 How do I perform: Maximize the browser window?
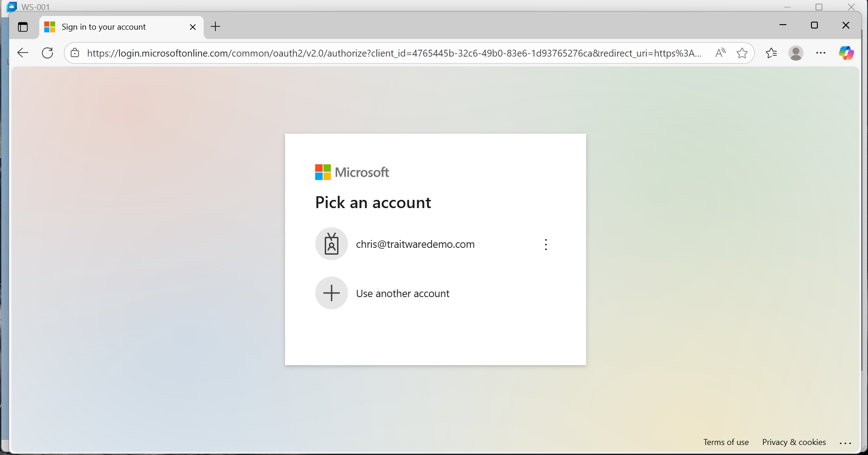click(x=815, y=25)
